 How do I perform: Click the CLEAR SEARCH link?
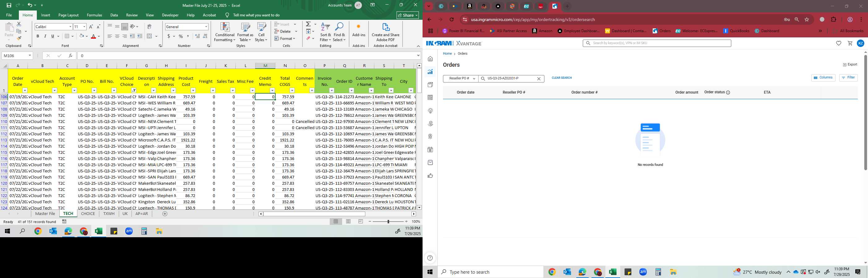(x=562, y=78)
